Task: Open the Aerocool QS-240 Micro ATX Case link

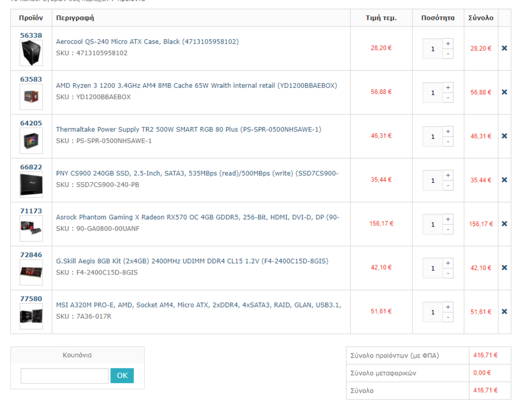Action: (x=148, y=42)
